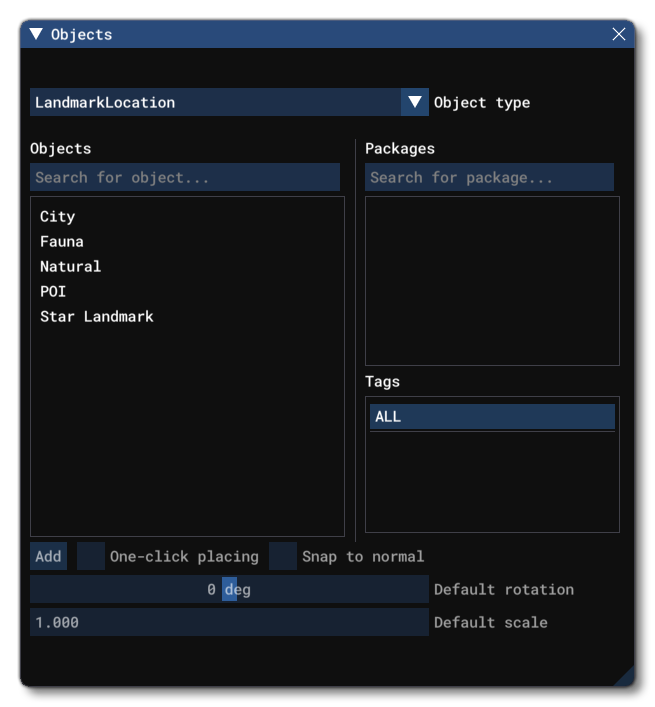Select POI in the Objects list
This screenshot has width=655, height=707.
53,291
